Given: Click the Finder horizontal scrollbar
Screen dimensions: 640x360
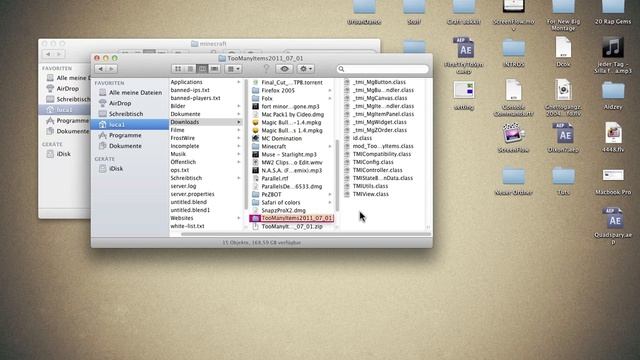Looking at the screenshot, I should (x=306, y=234).
